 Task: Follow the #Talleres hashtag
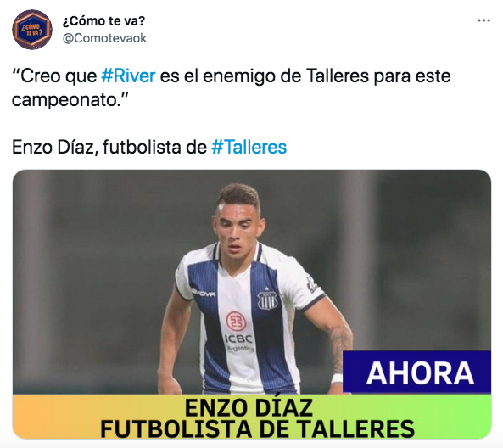(x=249, y=148)
